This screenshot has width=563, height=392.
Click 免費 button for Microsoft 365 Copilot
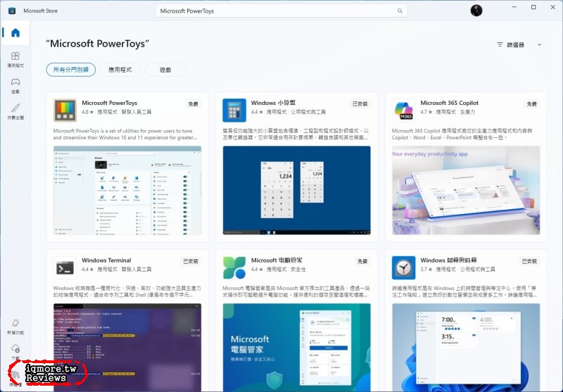click(532, 104)
